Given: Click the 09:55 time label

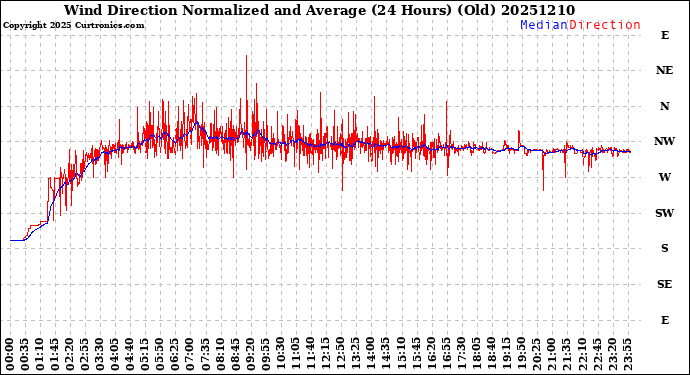Looking at the screenshot, I should pos(265,354).
